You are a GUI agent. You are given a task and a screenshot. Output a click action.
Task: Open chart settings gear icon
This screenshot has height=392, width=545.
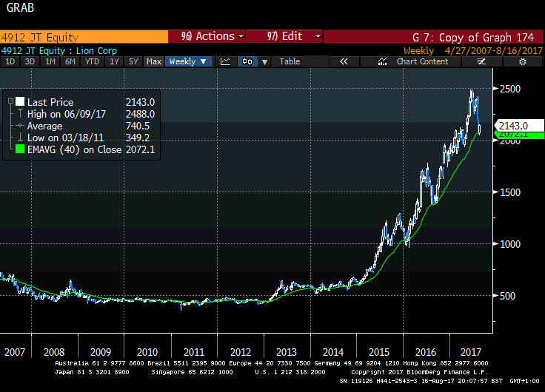click(522, 61)
